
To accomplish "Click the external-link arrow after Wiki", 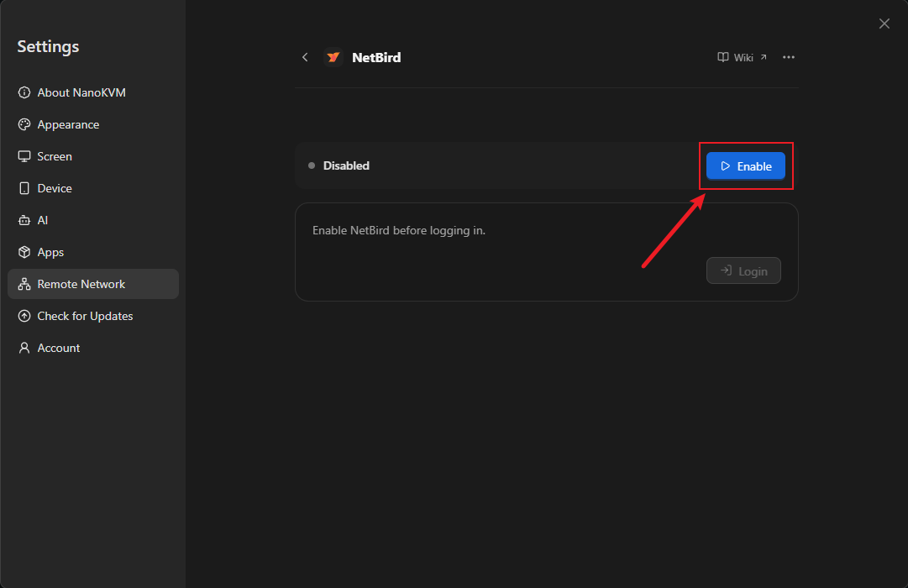I will point(764,57).
